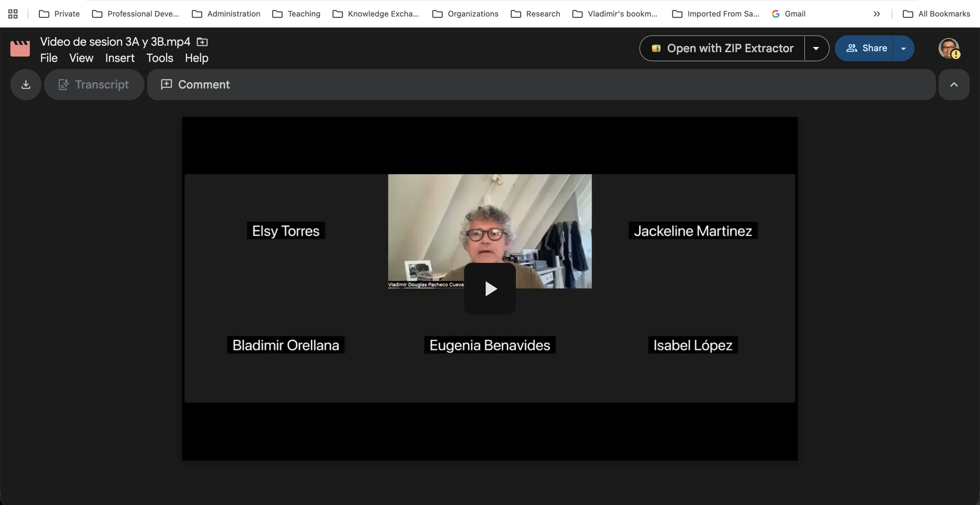
Task: Open the apps grid icon in bookmarks bar
Action: pyautogui.click(x=13, y=14)
